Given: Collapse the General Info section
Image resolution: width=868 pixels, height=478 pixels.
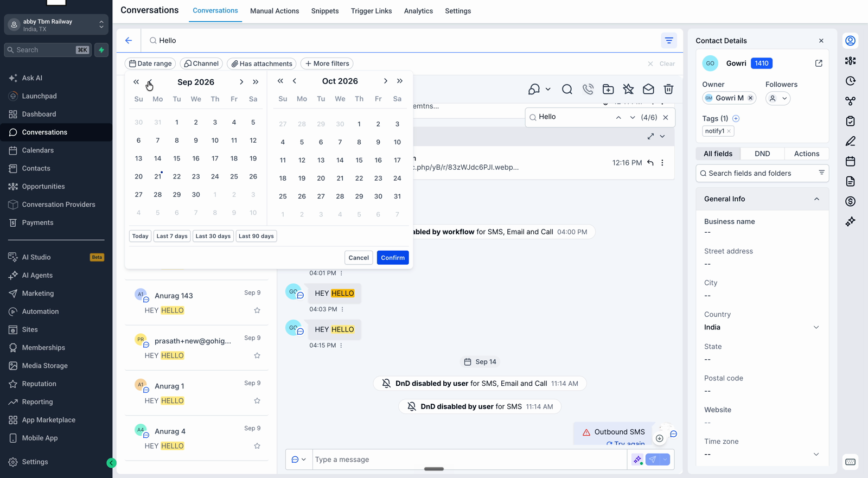Looking at the screenshot, I should pos(816,199).
